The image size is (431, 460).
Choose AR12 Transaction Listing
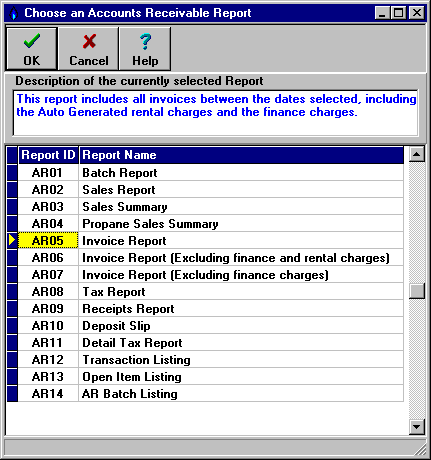211,360
